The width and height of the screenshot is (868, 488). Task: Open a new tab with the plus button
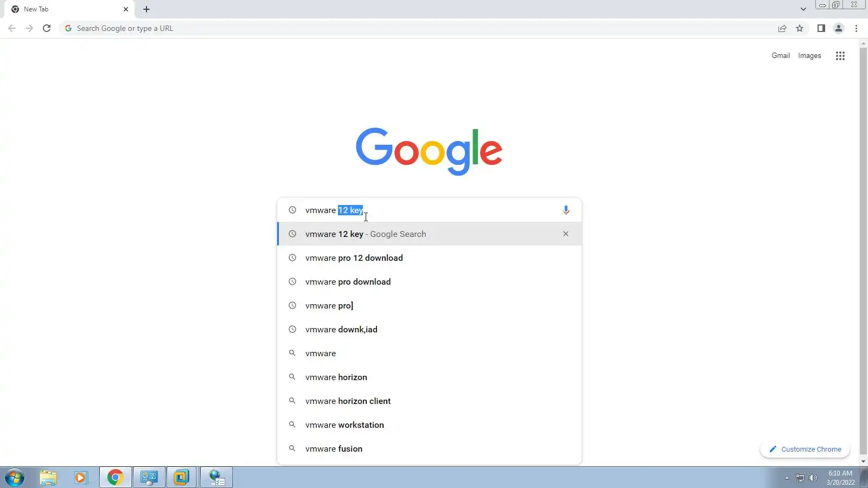click(x=146, y=9)
